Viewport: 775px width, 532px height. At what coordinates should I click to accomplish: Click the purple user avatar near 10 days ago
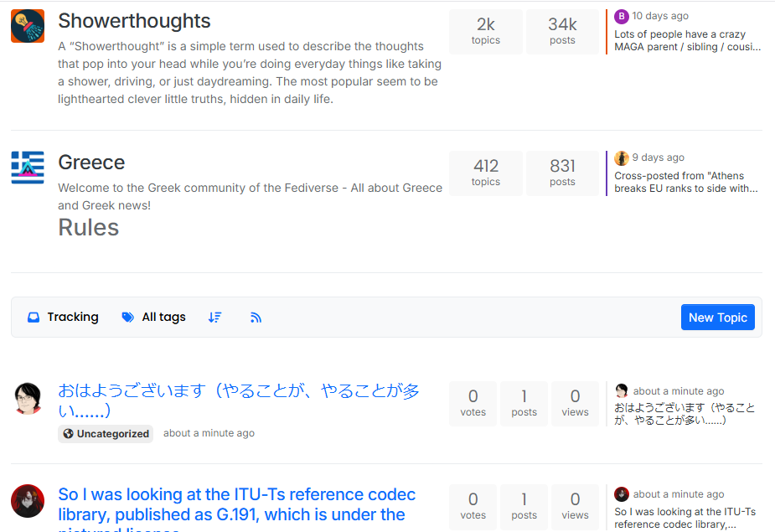[x=621, y=15]
